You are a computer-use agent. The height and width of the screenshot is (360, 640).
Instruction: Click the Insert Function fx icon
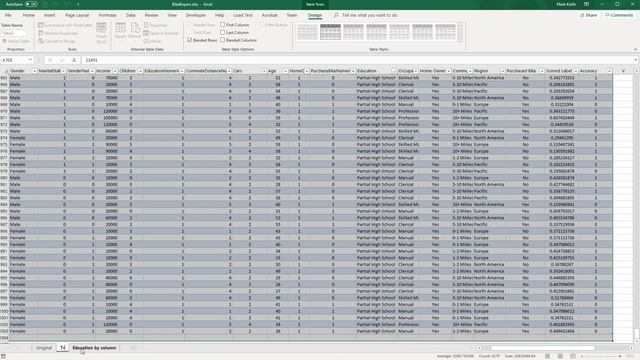coord(74,60)
